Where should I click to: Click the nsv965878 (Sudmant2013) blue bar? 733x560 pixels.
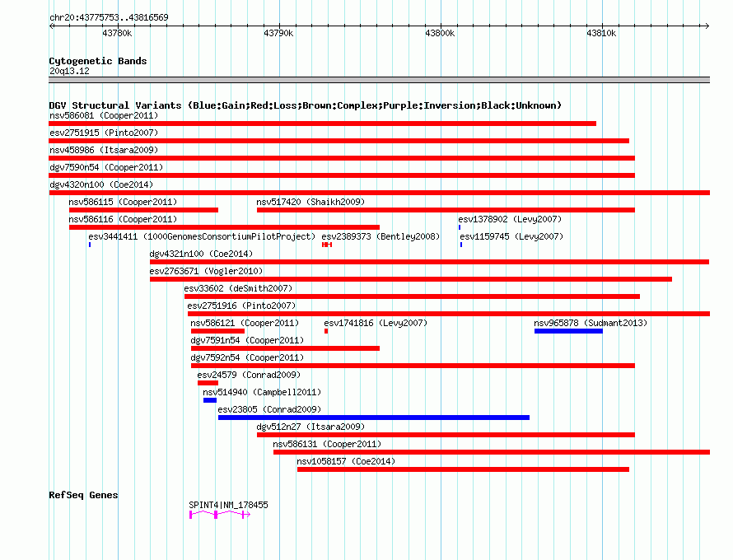(568, 331)
